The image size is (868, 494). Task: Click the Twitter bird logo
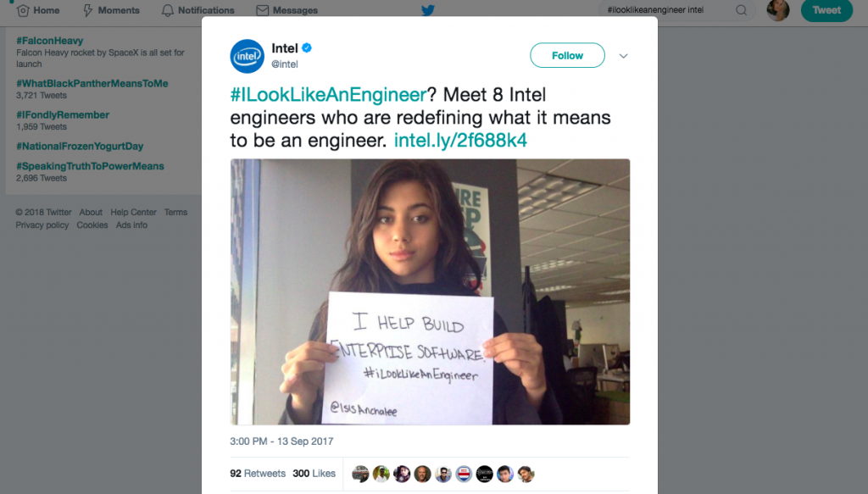pyautogui.click(x=427, y=10)
